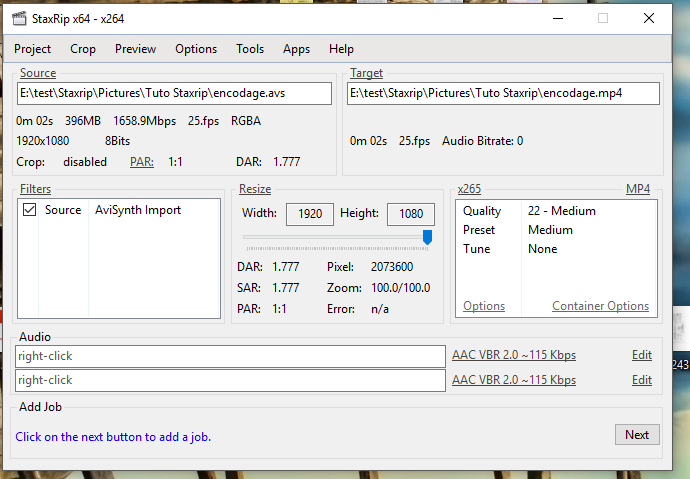
Task: Click the Source section label link
Action: (38, 73)
